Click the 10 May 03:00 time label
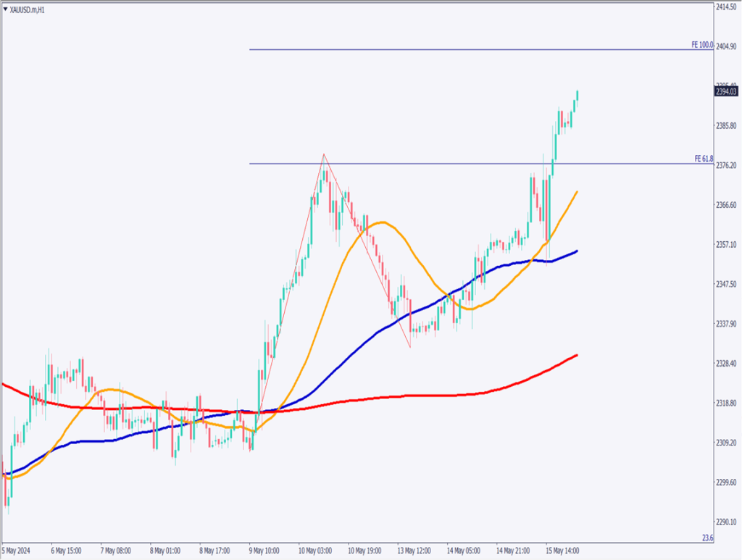The width and height of the screenshot is (742, 560). [x=316, y=549]
